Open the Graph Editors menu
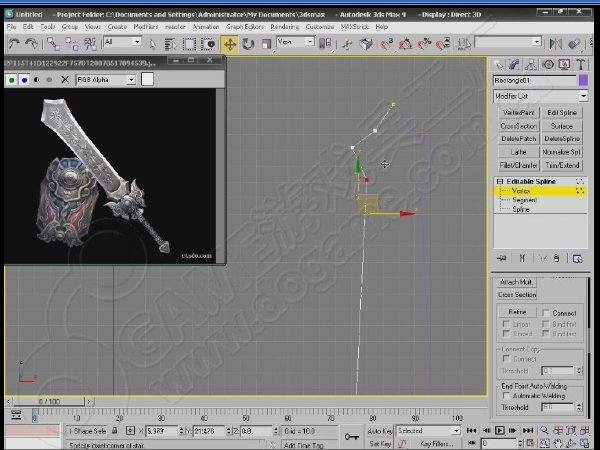 [x=245, y=27]
